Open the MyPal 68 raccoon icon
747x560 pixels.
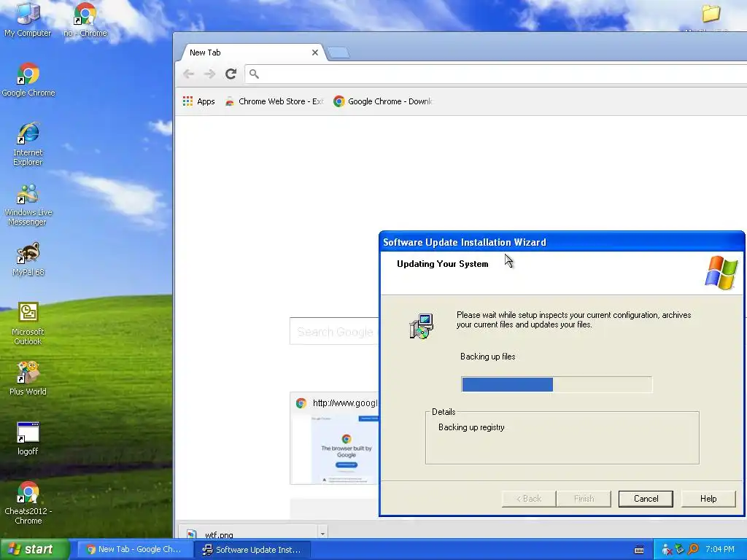coord(28,260)
